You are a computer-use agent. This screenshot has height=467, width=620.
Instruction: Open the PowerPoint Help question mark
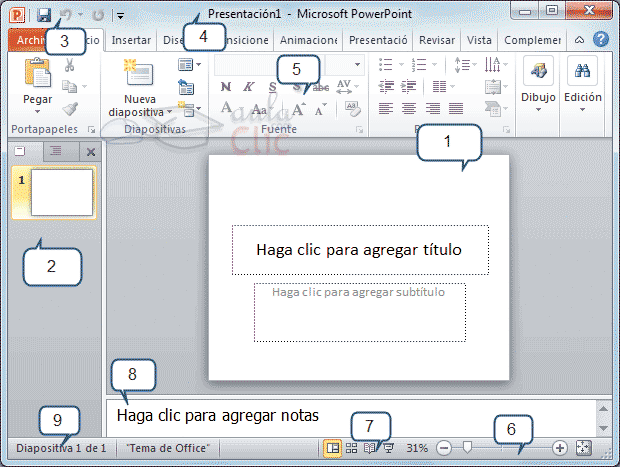(x=601, y=40)
